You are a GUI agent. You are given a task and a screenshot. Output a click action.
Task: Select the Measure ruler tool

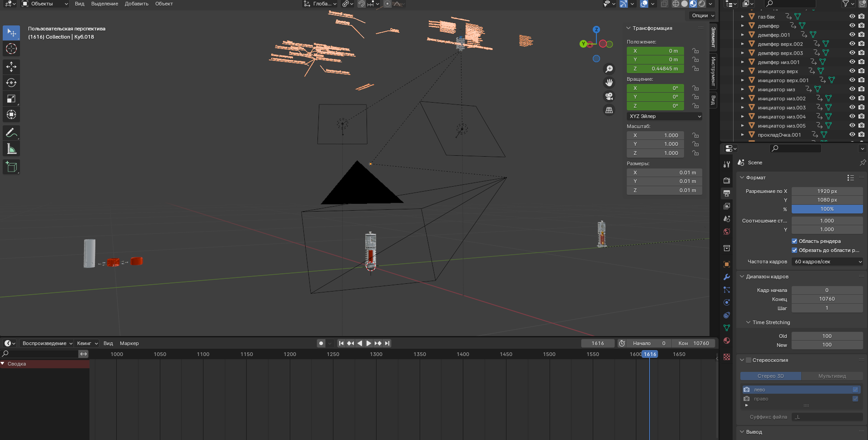11,149
